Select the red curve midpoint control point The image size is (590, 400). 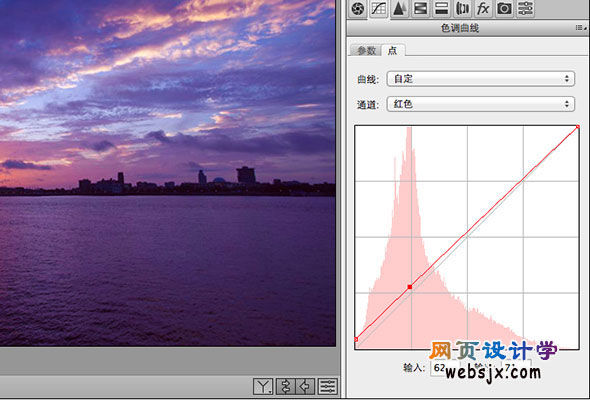[x=410, y=287]
